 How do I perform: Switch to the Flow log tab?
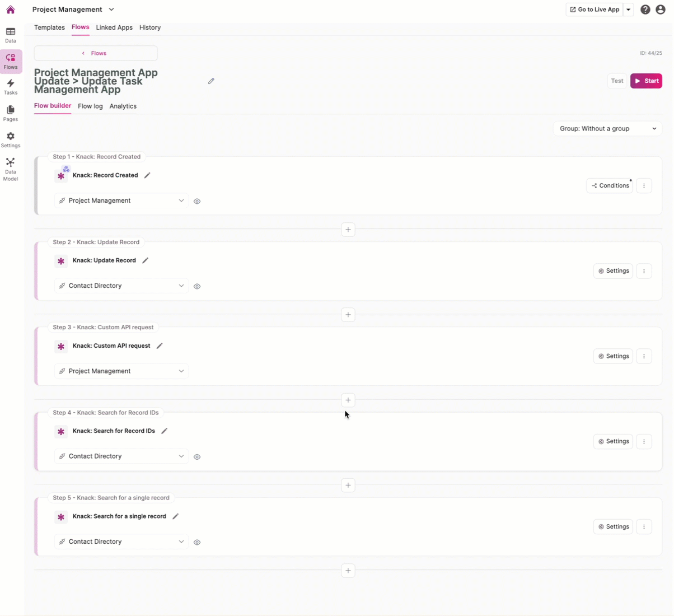tap(90, 106)
